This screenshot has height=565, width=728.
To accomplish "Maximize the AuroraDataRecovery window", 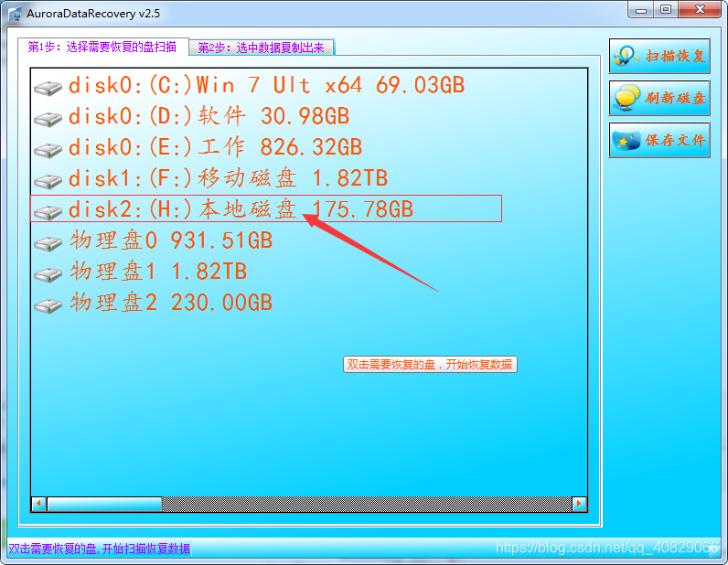I will tap(666, 10).
